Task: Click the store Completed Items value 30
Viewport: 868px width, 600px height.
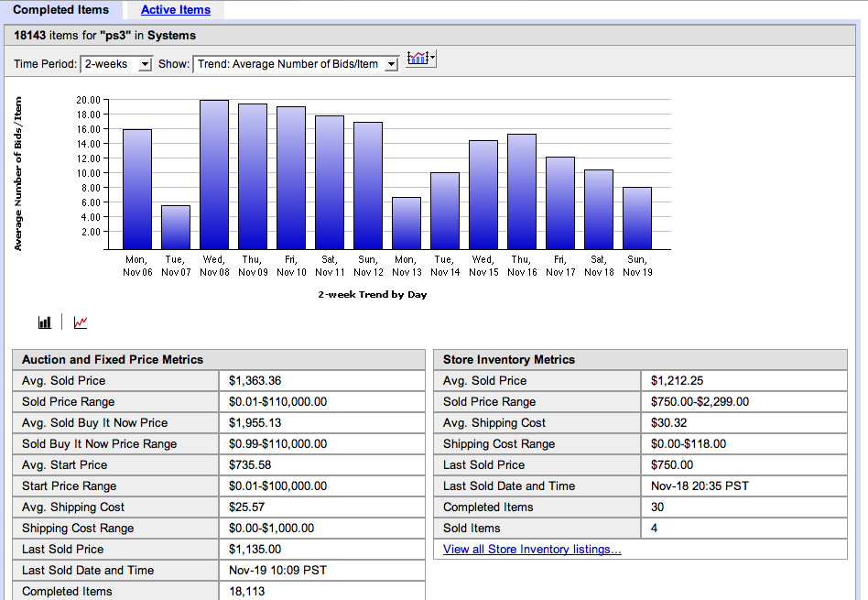Action: [x=657, y=507]
